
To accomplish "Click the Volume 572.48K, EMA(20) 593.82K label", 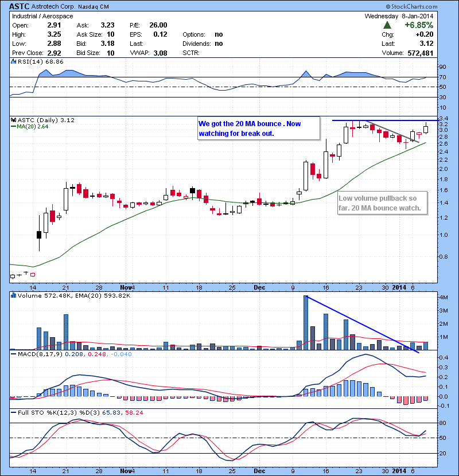I will [74, 295].
